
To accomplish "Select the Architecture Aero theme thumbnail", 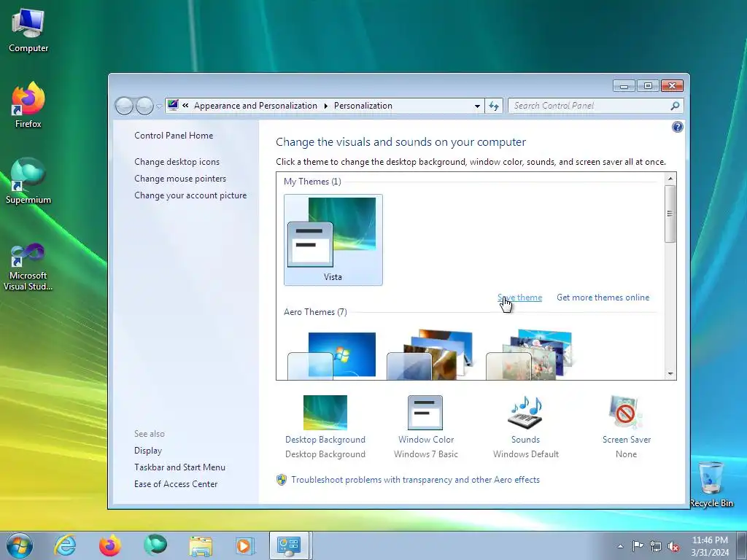I will click(x=431, y=354).
